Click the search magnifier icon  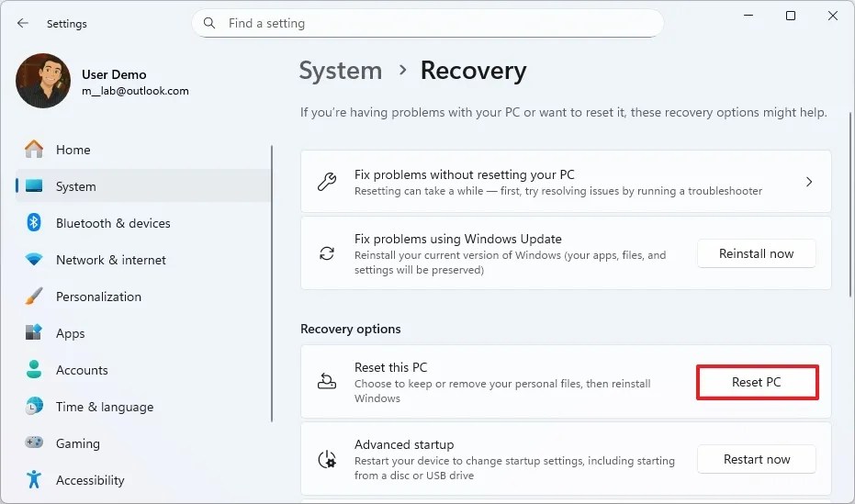coord(208,23)
